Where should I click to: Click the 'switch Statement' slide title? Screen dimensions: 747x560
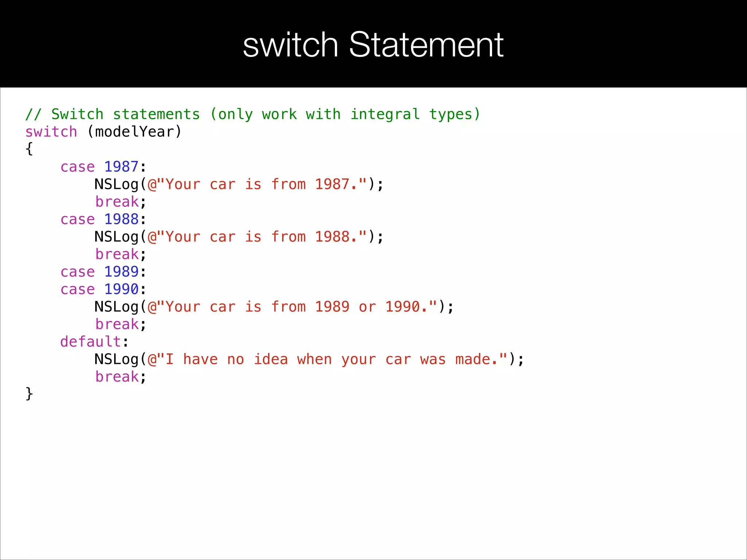click(x=373, y=44)
